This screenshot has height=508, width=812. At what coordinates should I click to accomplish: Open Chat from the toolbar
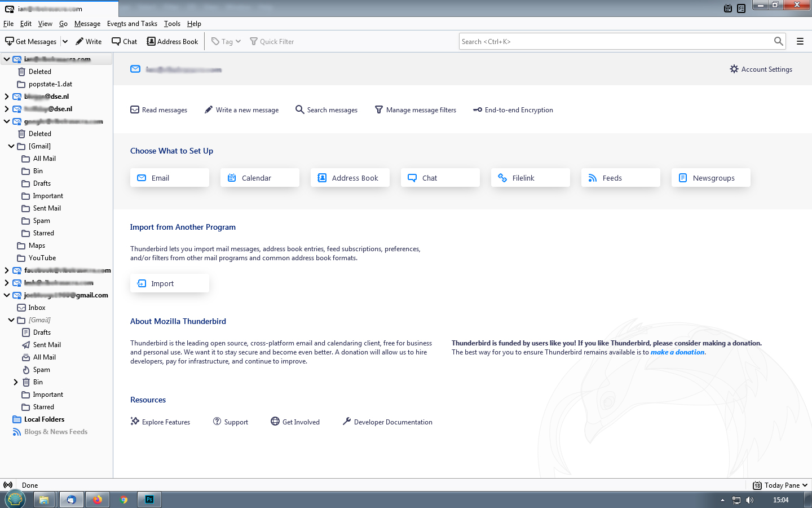pos(125,41)
